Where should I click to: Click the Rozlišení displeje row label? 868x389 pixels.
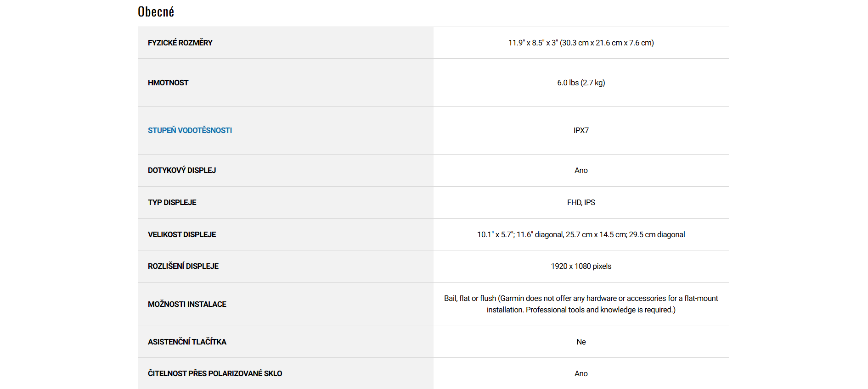(x=183, y=266)
